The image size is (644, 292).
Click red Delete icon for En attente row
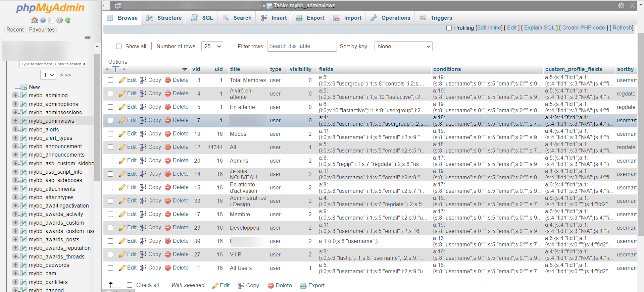pos(168,107)
